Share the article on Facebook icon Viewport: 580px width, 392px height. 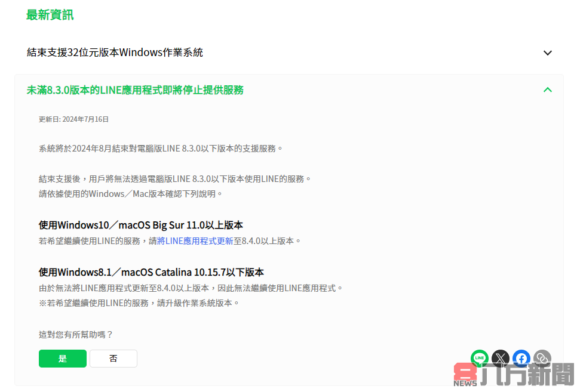[521, 358]
